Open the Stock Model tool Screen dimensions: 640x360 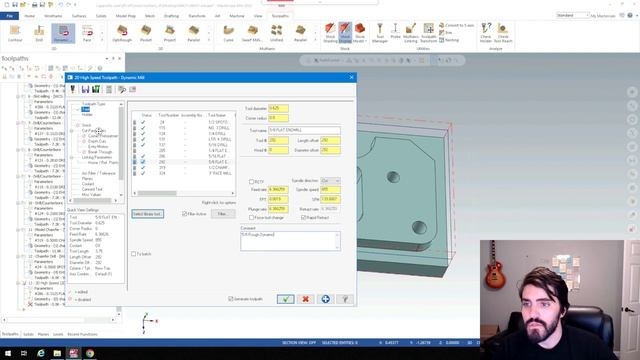pos(360,33)
